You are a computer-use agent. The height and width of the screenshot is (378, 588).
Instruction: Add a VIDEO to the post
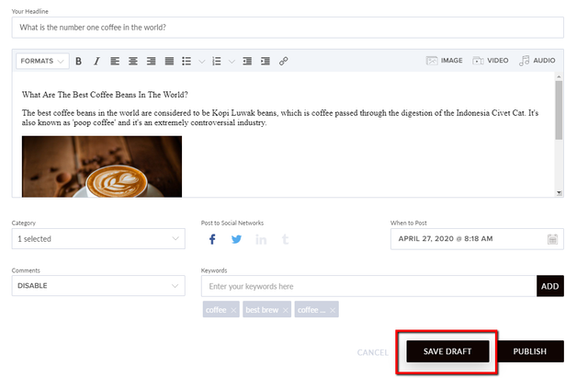point(490,61)
